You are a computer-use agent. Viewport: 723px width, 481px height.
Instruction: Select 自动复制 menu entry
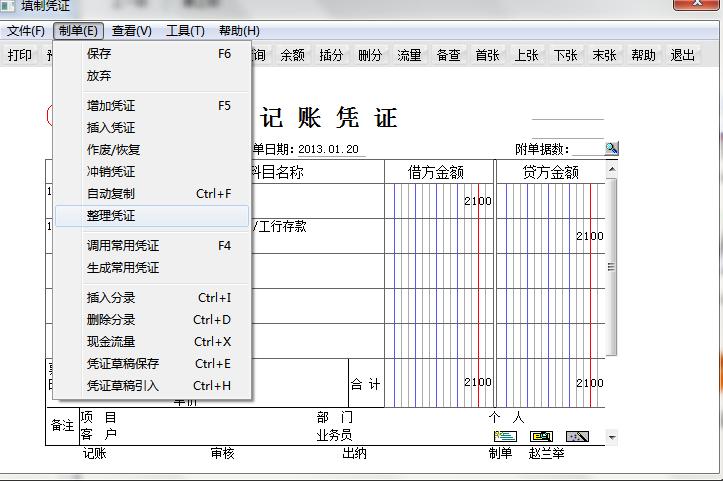152,194
